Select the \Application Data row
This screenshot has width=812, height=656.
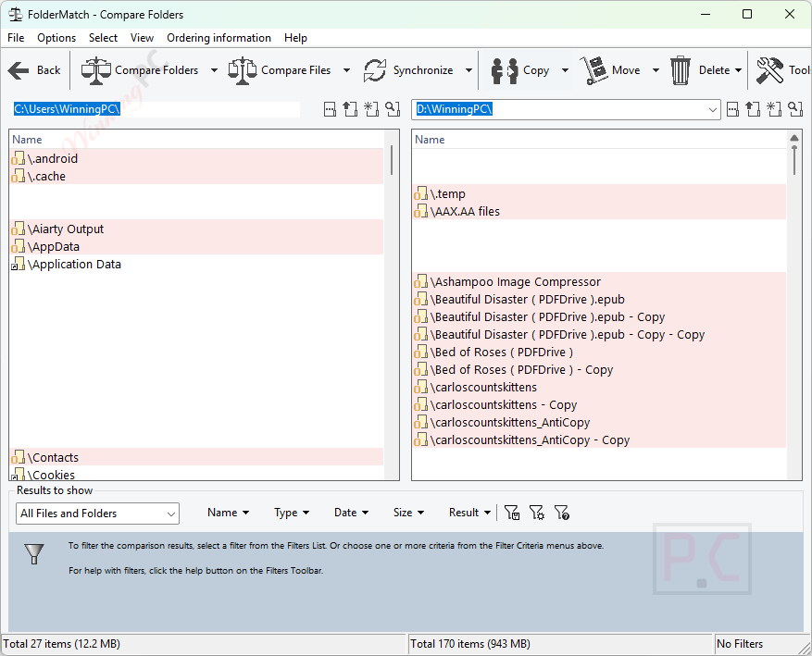click(x=197, y=264)
